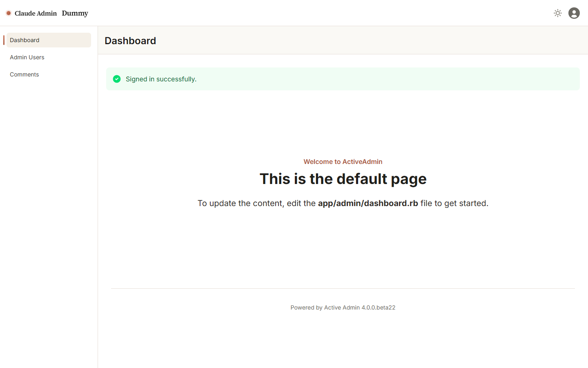Viewport: 588px width, 368px height.
Task: Open Dashboard in the sidebar
Action: point(49,40)
